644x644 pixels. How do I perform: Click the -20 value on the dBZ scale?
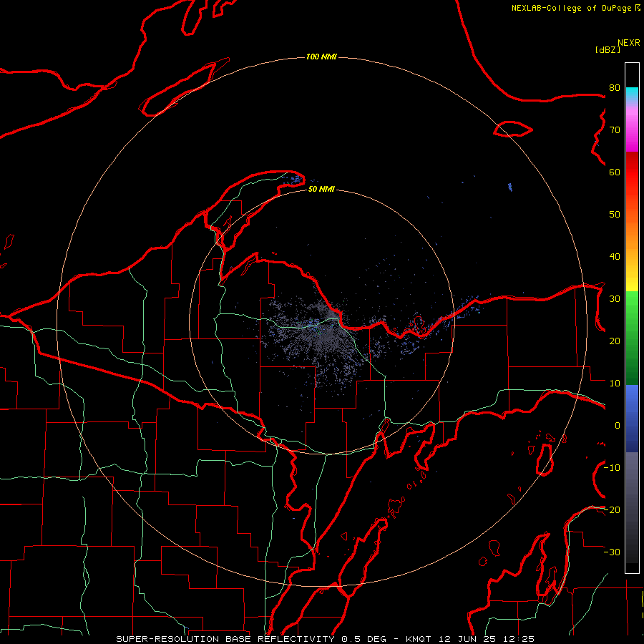[x=612, y=510]
